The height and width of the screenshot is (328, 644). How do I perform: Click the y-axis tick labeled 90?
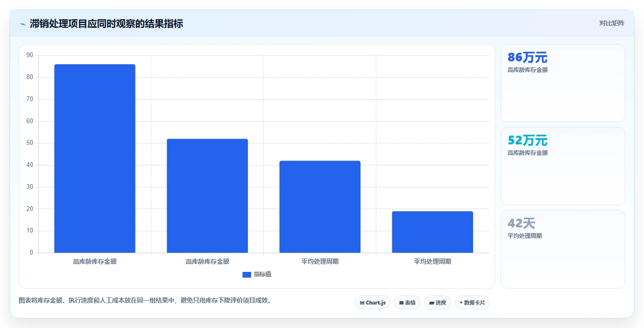[30, 55]
